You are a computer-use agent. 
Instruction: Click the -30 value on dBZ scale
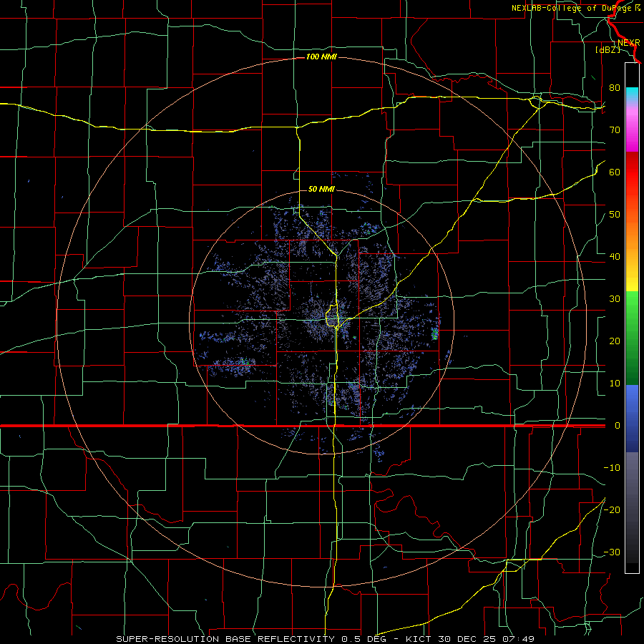pyautogui.click(x=612, y=552)
